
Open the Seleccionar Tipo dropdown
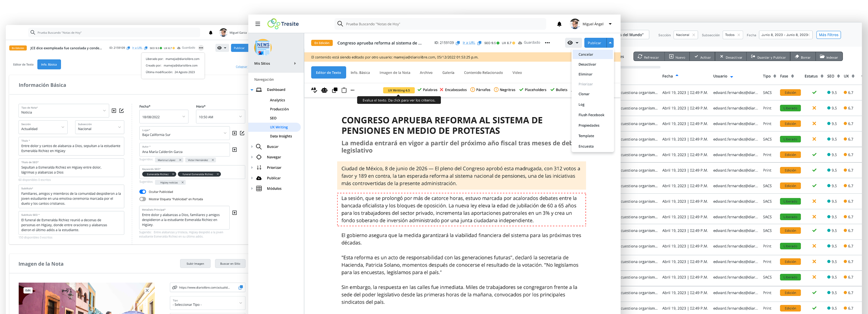point(208,303)
